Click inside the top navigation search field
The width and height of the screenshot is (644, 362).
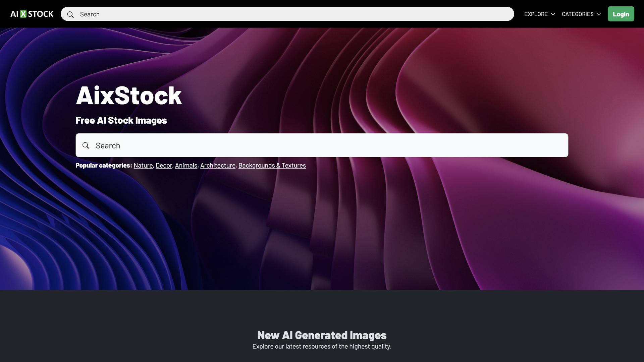[x=235, y=14]
